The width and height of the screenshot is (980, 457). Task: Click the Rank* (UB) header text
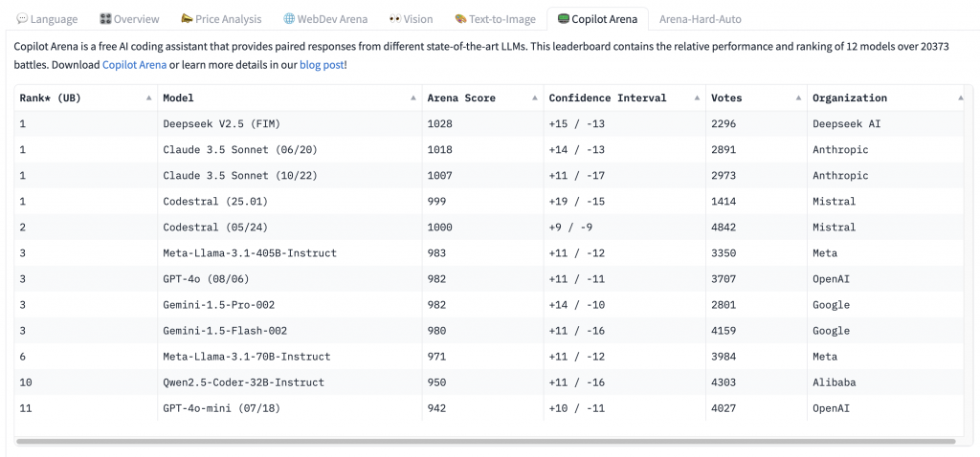click(x=50, y=98)
